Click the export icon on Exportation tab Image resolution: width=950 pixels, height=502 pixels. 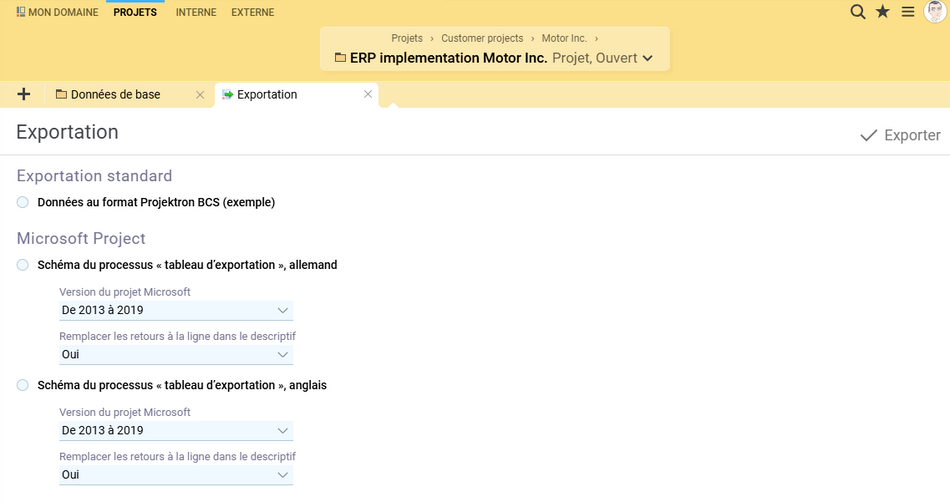227,94
